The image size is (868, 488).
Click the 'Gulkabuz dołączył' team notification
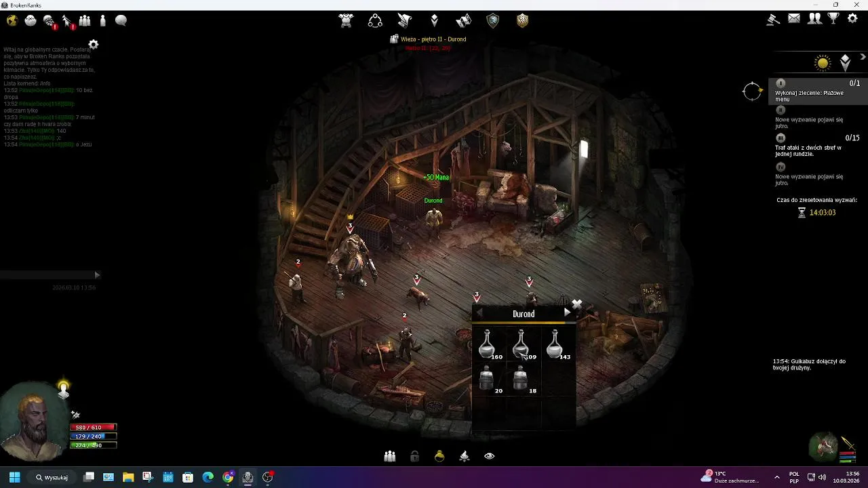tap(809, 365)
